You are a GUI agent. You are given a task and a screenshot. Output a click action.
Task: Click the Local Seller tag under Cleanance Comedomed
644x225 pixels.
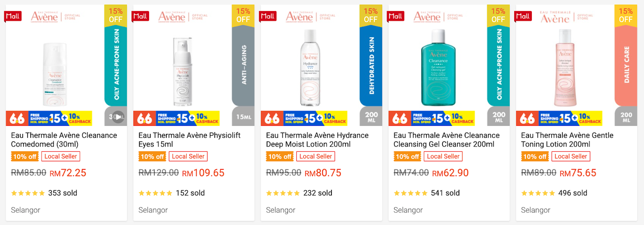click(x=61, y=156)
